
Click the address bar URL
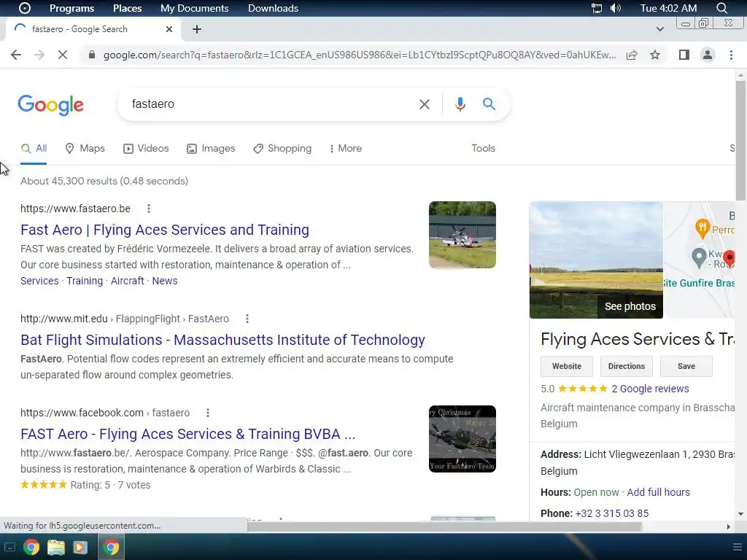[359, 55]
